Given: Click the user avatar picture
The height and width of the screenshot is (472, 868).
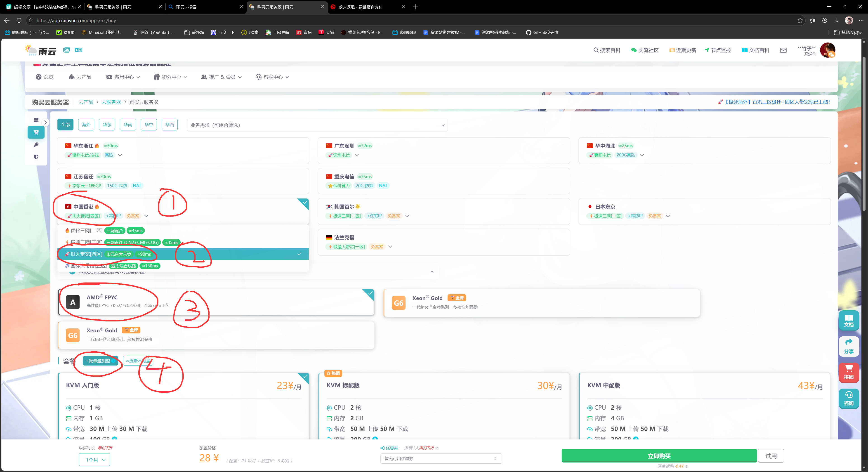Looking at the screenshot, I should pos(828,50).
